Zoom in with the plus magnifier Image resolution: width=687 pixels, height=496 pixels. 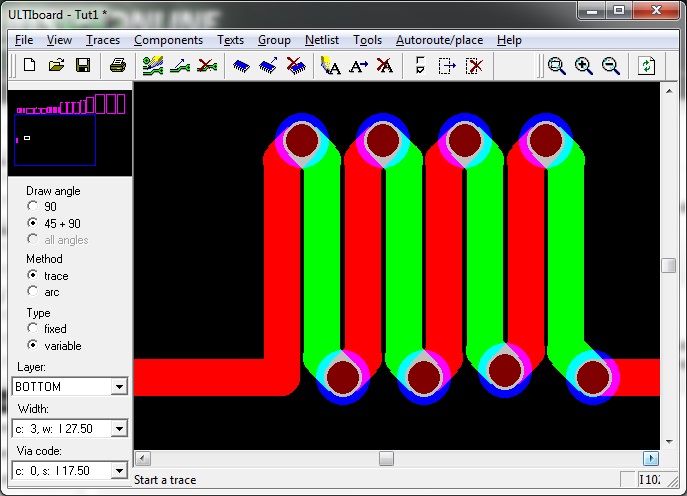coord(583,66)
